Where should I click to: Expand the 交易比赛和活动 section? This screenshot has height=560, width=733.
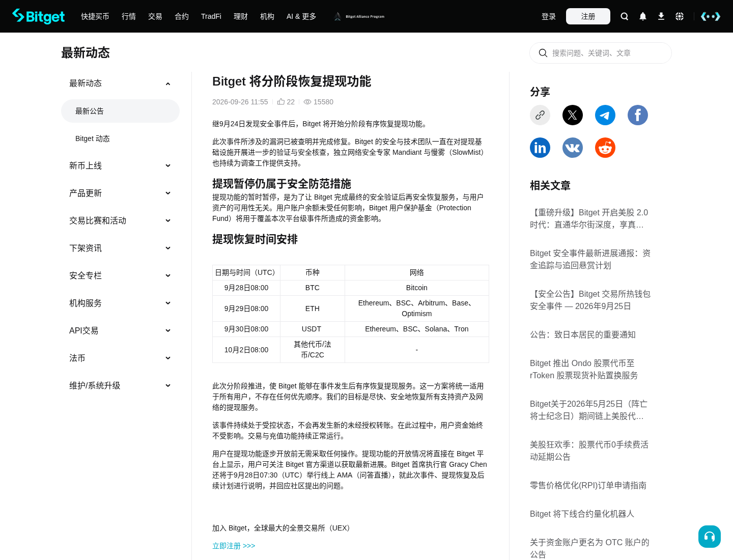[168, 221]
